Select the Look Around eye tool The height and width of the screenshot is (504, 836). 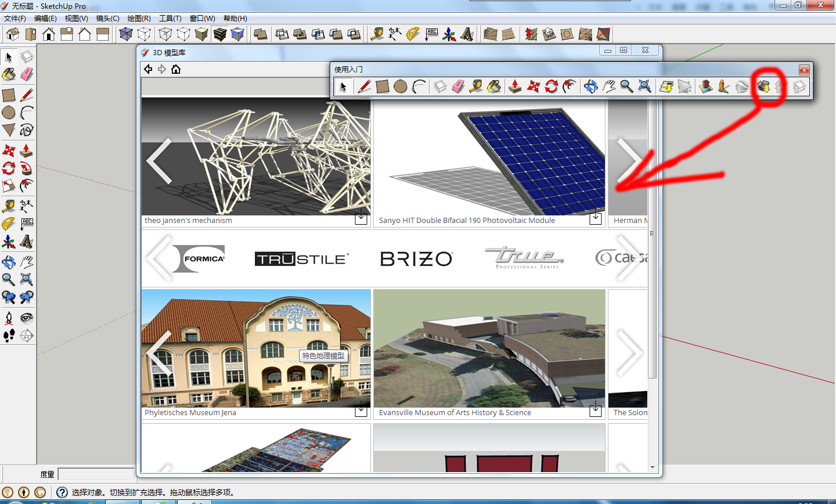27,318
